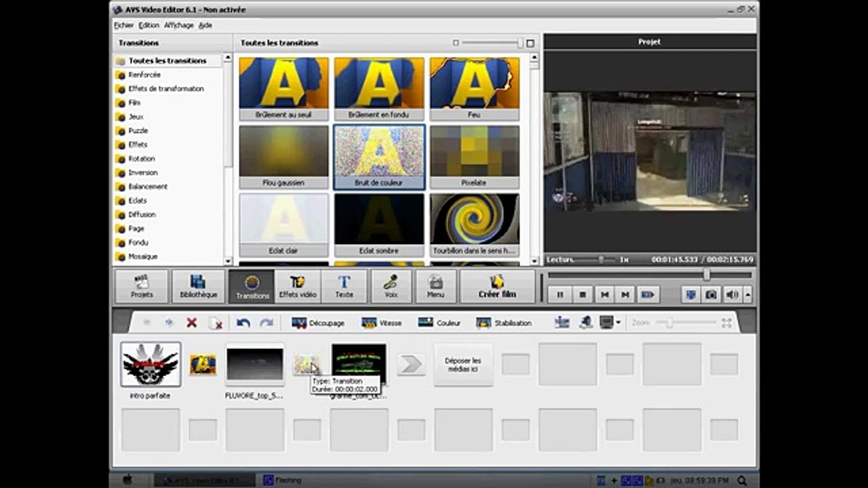Viewport: 868px width, 488px height.
Task: Click the preview seek slider handle
Action: coord(707,274)
